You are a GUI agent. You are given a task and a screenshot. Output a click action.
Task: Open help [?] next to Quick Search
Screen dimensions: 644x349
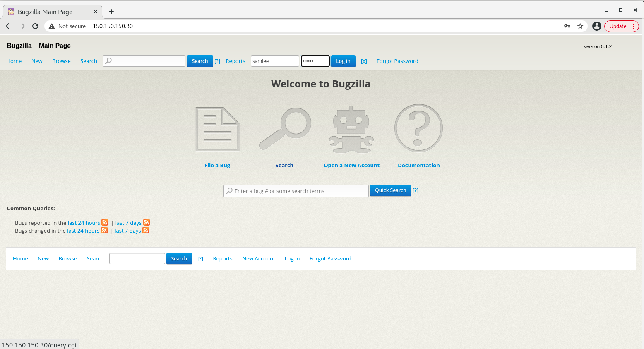tap(416, 190)
